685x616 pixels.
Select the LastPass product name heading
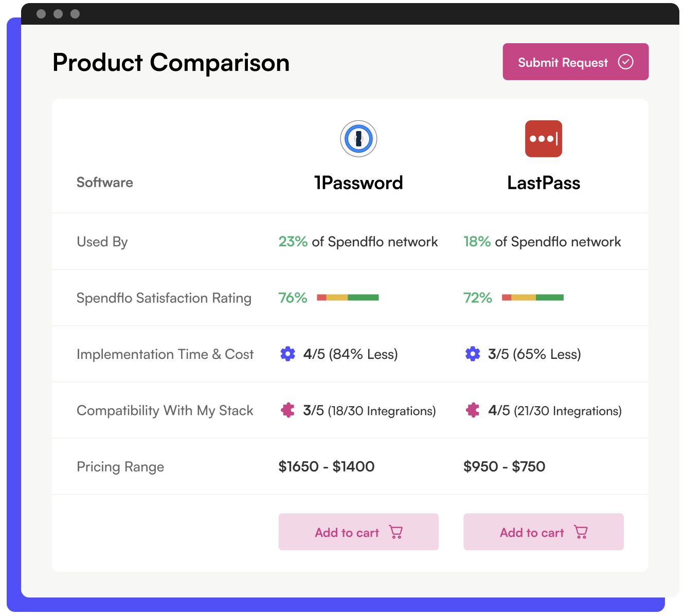point(543,183)
